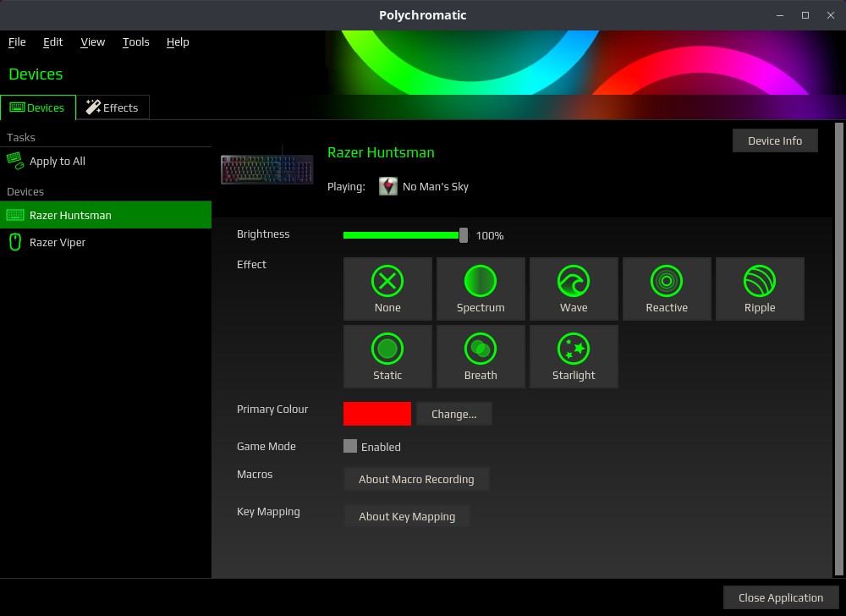
Task: Click About Macro Recording button
Action: click(x=416, y=479)
